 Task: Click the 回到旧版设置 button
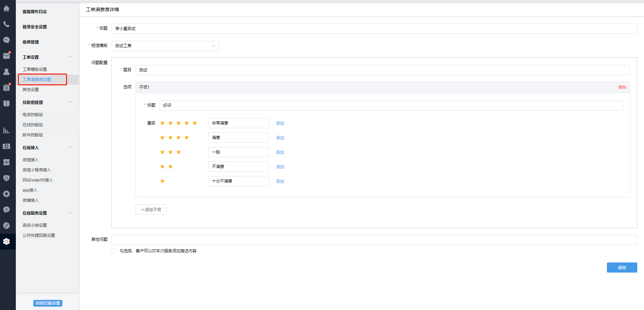click(48, 303)
